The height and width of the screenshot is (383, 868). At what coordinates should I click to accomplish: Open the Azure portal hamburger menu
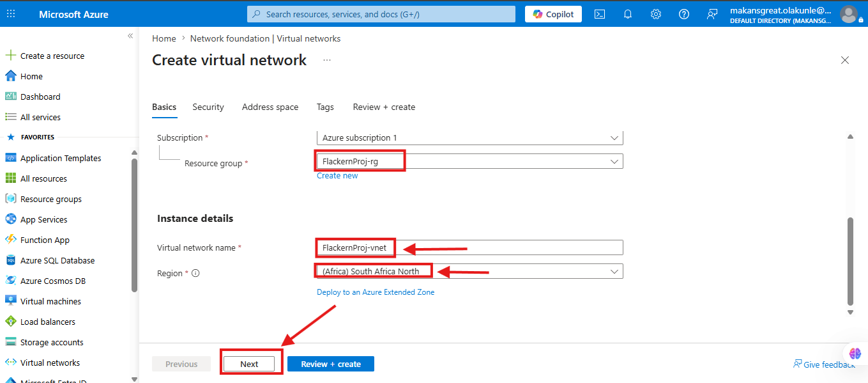point(14,14)
